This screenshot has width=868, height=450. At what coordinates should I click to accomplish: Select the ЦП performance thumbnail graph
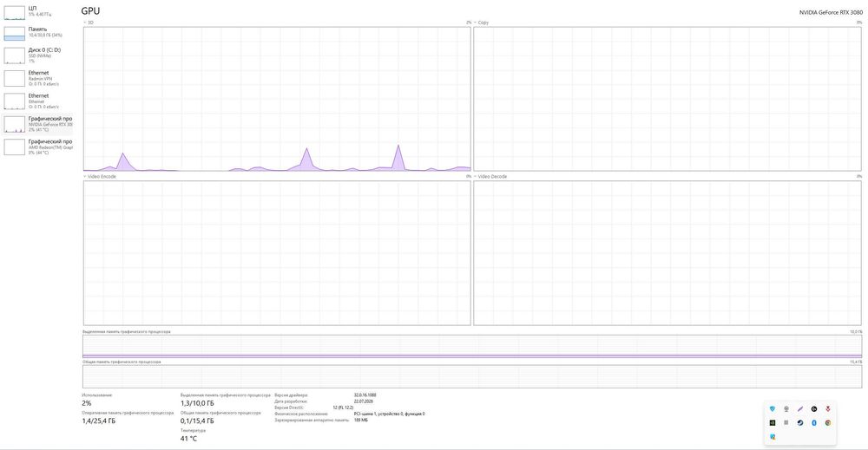15,12
